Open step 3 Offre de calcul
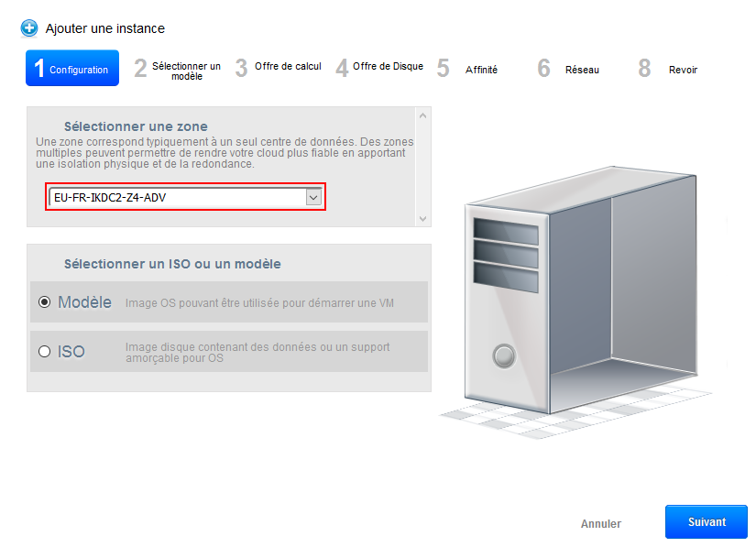The width and height of the screenshot is (756, 547). point(279,68)
